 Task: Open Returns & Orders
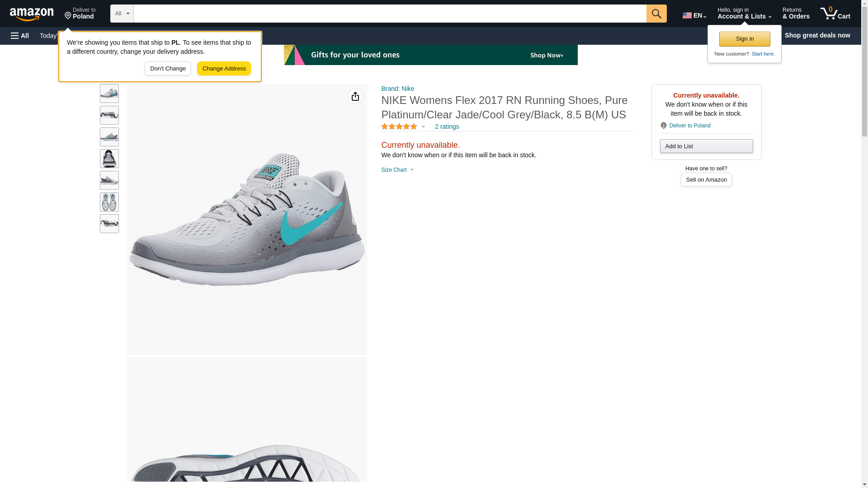[x=796, y=14]
